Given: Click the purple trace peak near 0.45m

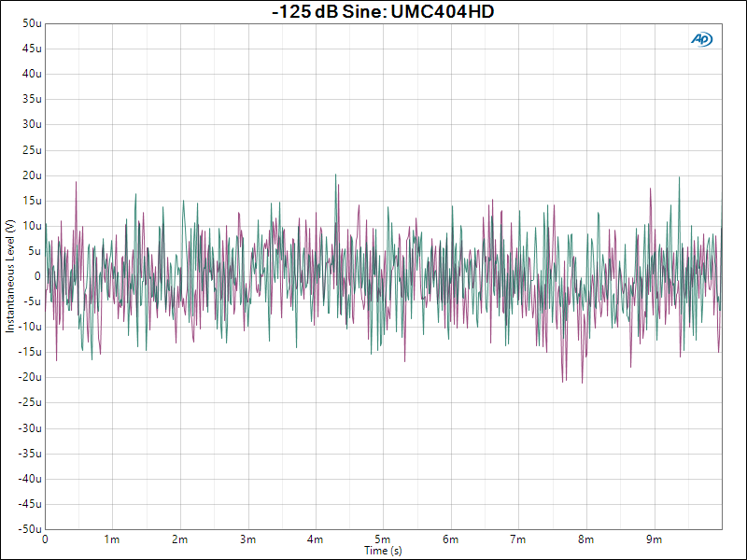Looking at the screenshot, I should (x=76, y=182).
